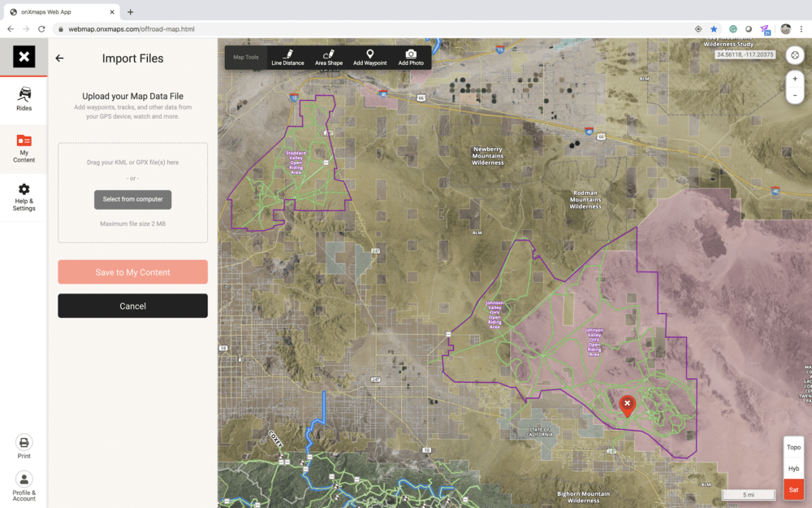Select the onXmaps Web App tab

61,12
